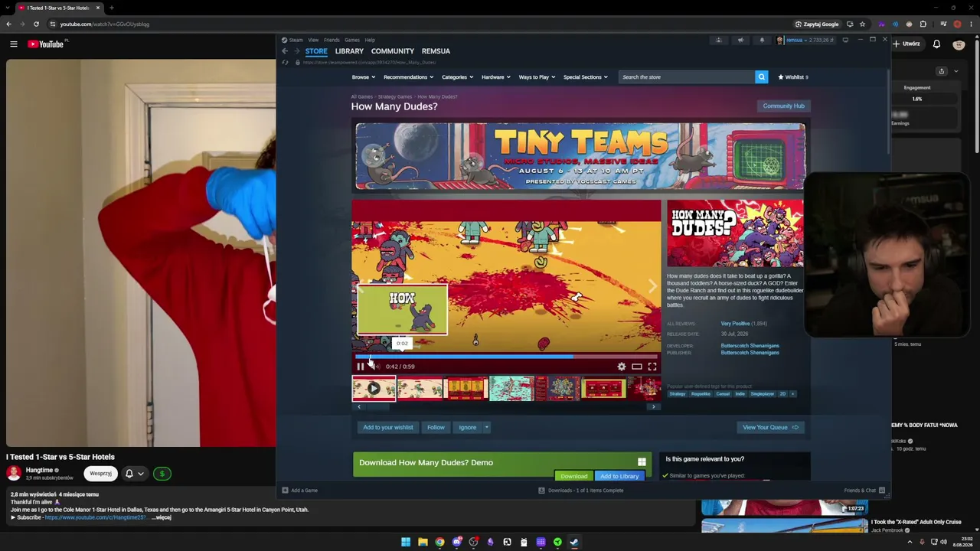Open the REMSUA profile tab
The height and width of the screenshot is (551, 980).
point(436,51)
